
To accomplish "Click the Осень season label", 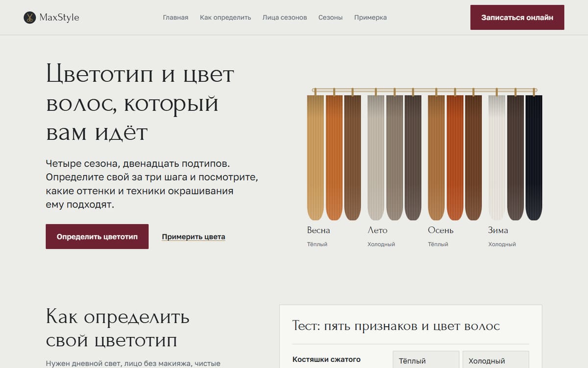I will (441, 230).
